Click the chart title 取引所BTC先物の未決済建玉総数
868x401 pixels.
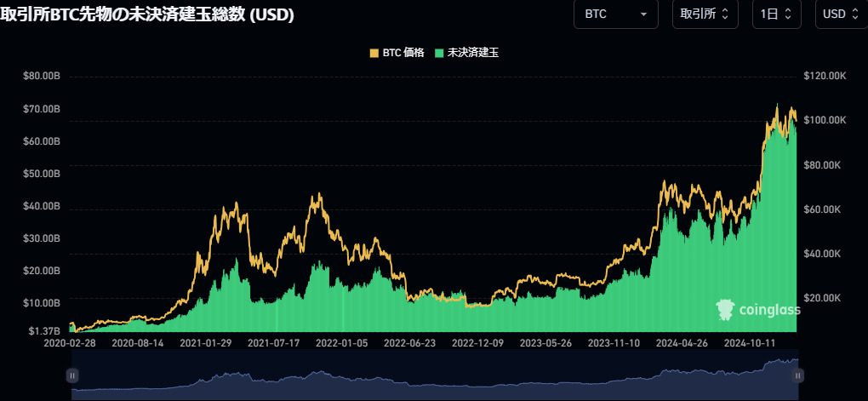(146, 15)
